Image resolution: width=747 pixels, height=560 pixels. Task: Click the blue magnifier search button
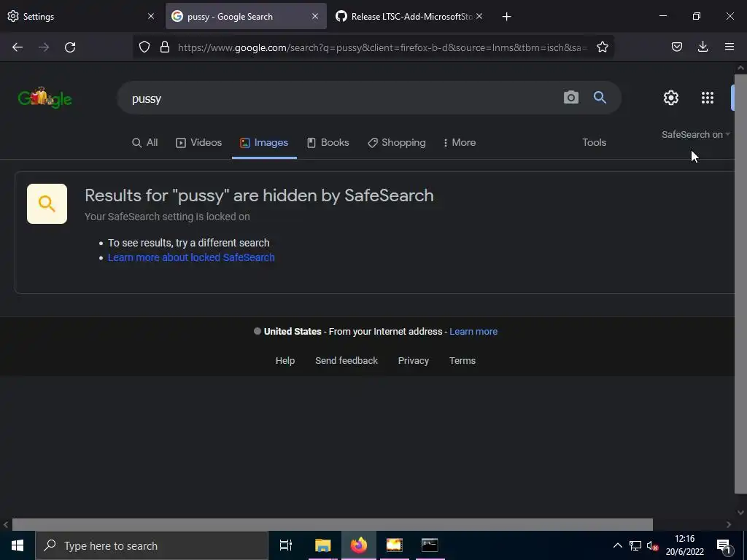tap(600, 98)
